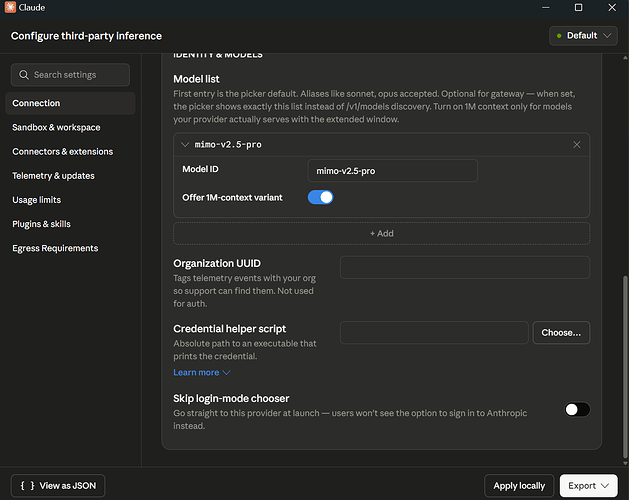629x500 pixels.
Task: Open Egress Requirements section
Action: 55,248
